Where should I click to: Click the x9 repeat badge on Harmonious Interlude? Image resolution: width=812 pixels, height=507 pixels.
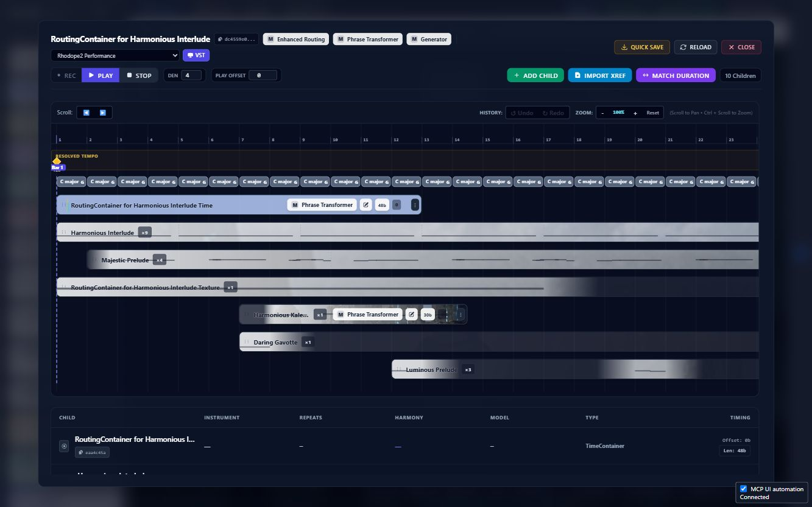144,233
